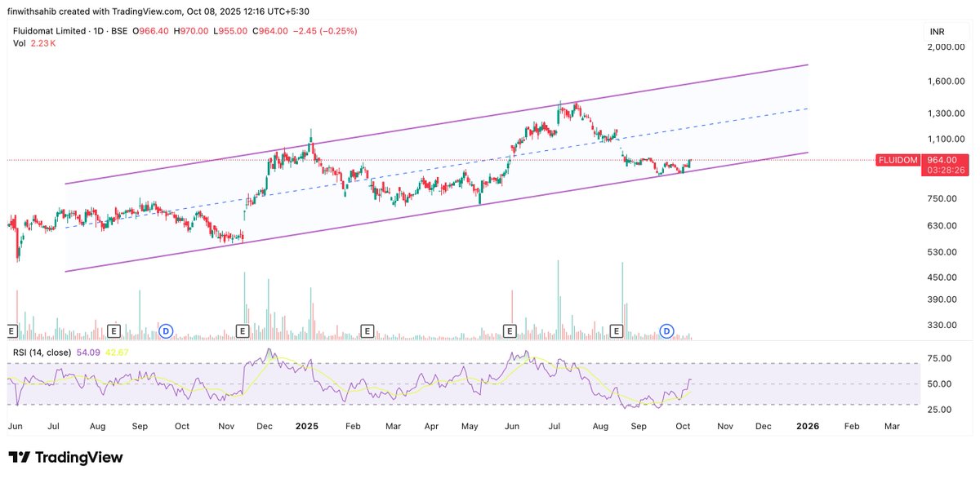Click the Fluidomat Limited symbol name
Image resolution: width=980 pixels, height=479 pixels.
tap(49, 31)
